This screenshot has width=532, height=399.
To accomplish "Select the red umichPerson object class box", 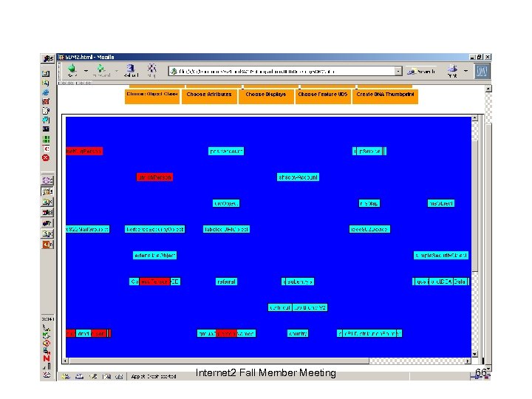I will click(154, 177).
